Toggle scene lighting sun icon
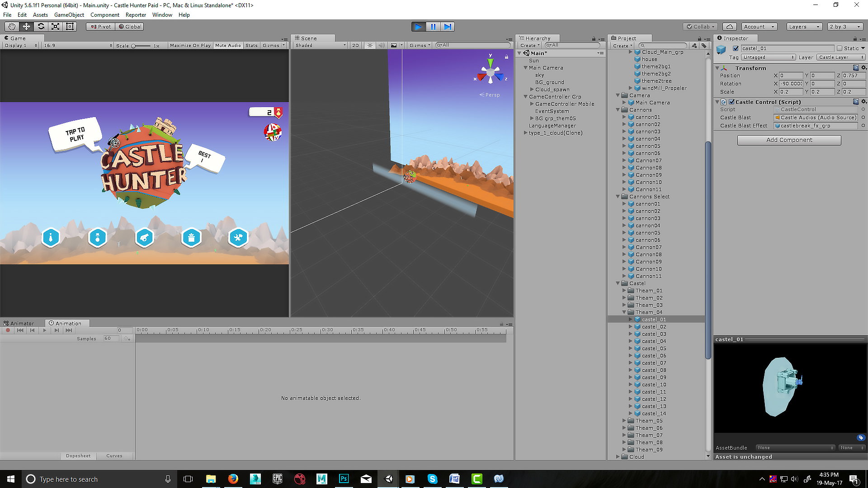Image resolution: width=868 pixels, height=488 pixels. point(370,45)
